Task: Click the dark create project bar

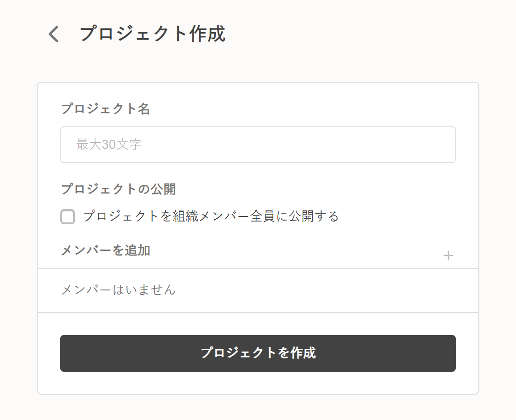Action: pyautogui.click(x=258, y=353)
